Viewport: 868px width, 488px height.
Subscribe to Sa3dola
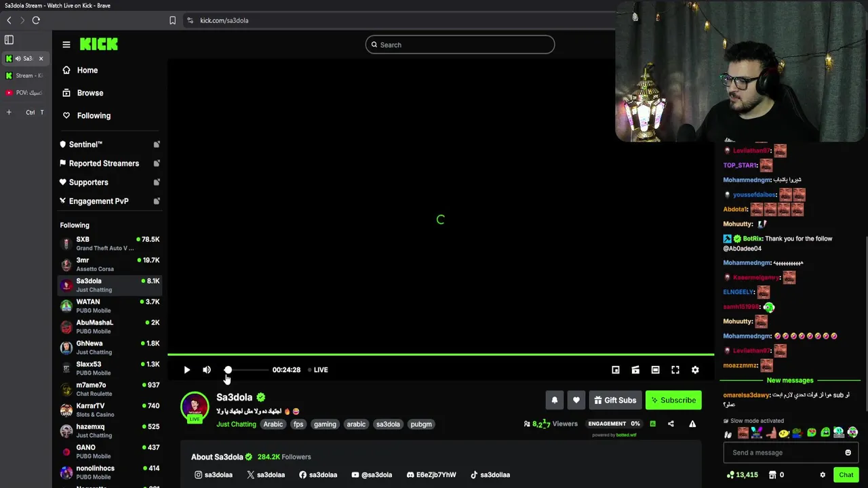click(x=673, y=400)
